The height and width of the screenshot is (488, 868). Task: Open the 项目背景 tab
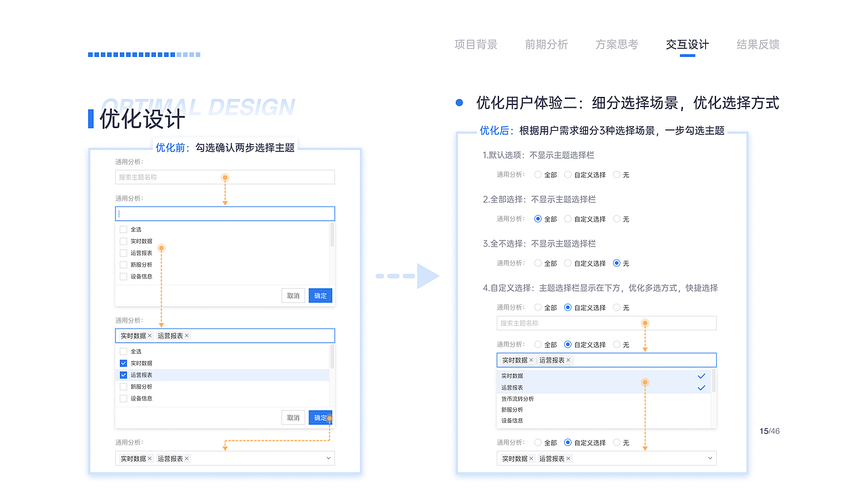476,45
